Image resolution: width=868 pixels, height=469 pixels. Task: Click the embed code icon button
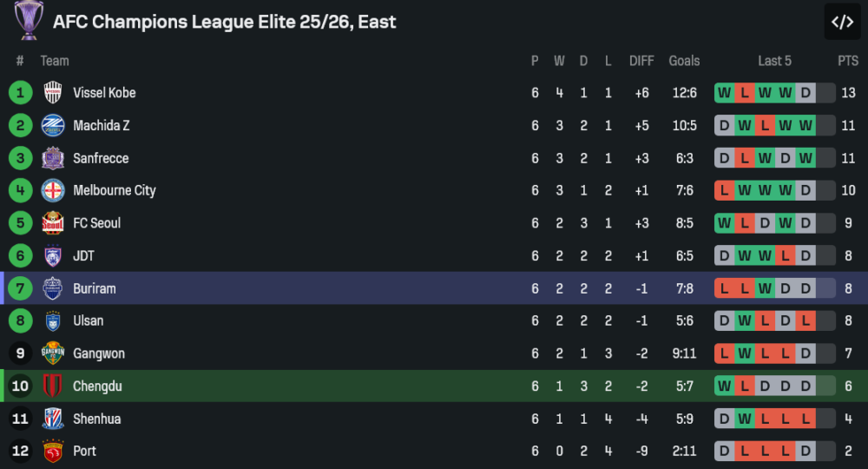(x=842, y=22)
